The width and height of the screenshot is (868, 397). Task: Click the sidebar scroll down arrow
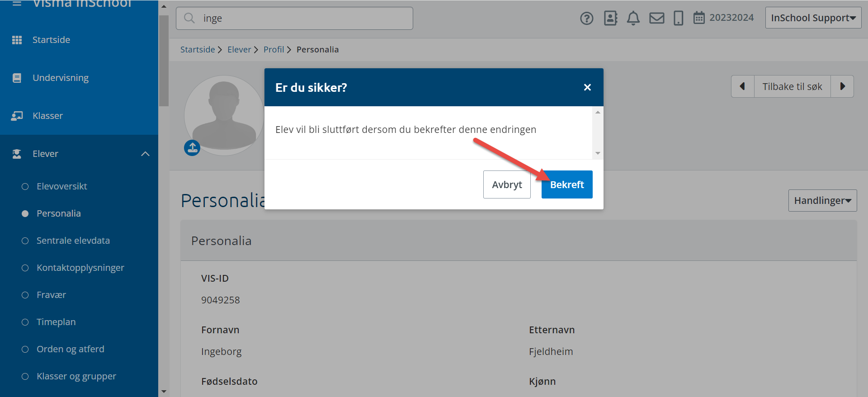(164, 392)
